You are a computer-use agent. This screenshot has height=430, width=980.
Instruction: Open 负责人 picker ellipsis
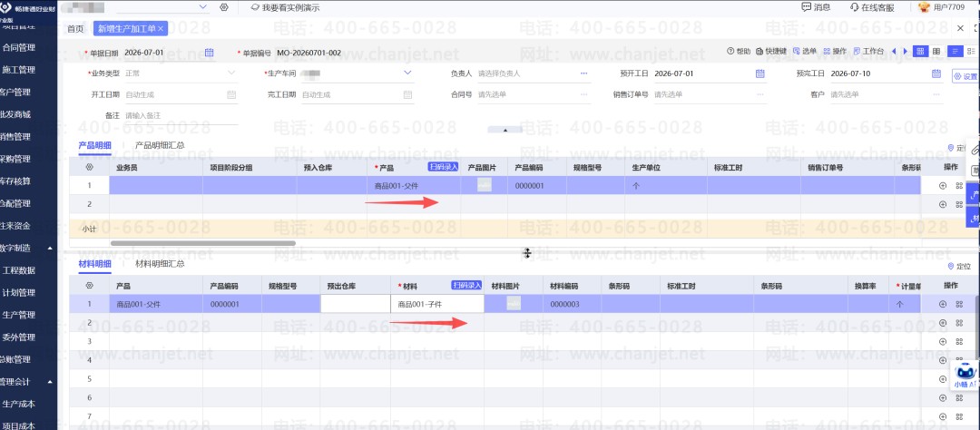pos(583,73)
